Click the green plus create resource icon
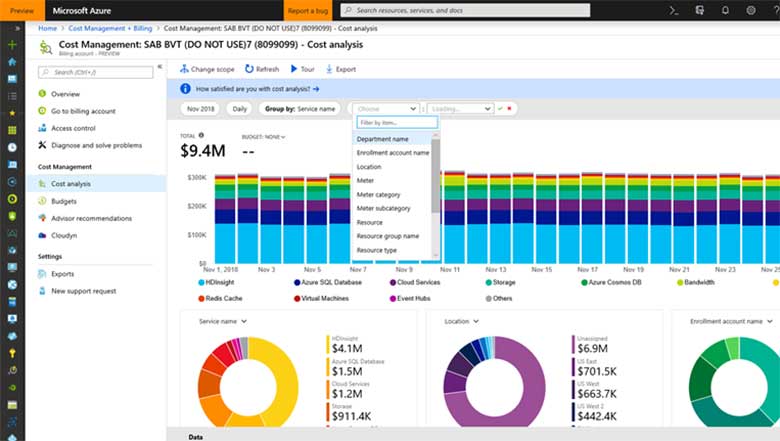This screenshot has height=441, width=780. point(12,45)
